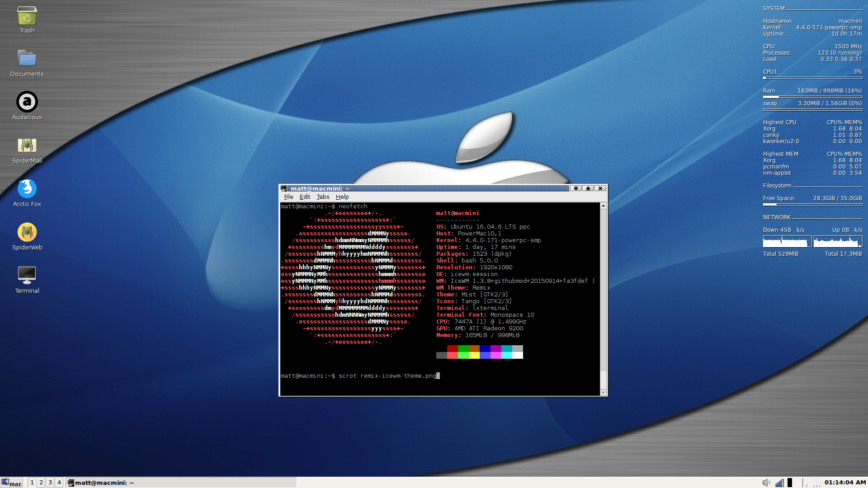Click the 'Terminal: lxterminal' line
868x488 pixels.
(472, 308)
